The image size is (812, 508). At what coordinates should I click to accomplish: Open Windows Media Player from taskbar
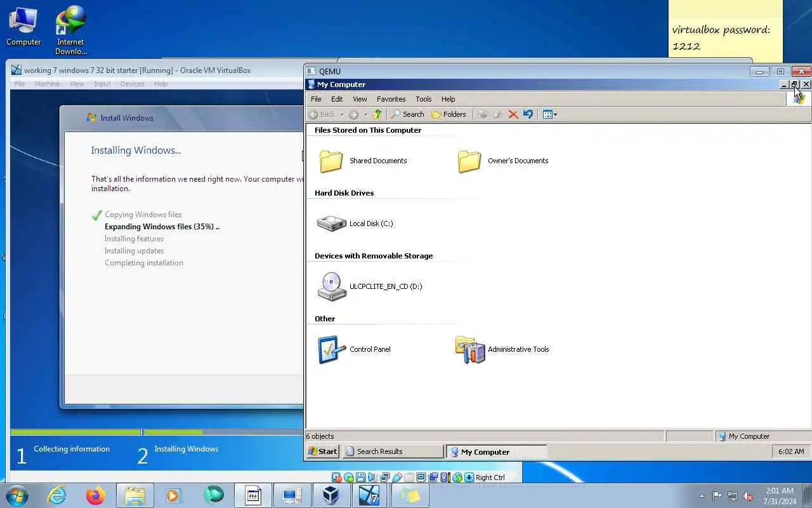pyautogui.click(x=174, y=495)
